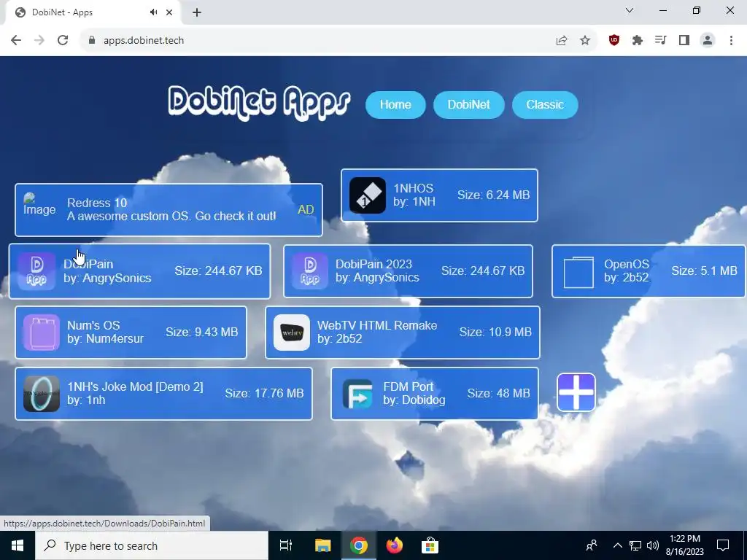Mute the tab using the speaker icon
Image resolution: width=747 pixels, height=560 pixels.
click(153, 12)
